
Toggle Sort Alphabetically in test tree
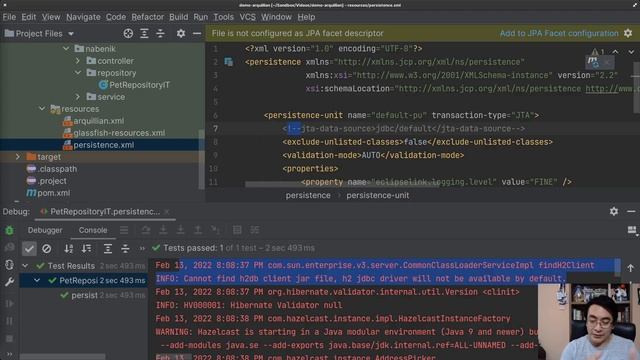click(69, 248)
